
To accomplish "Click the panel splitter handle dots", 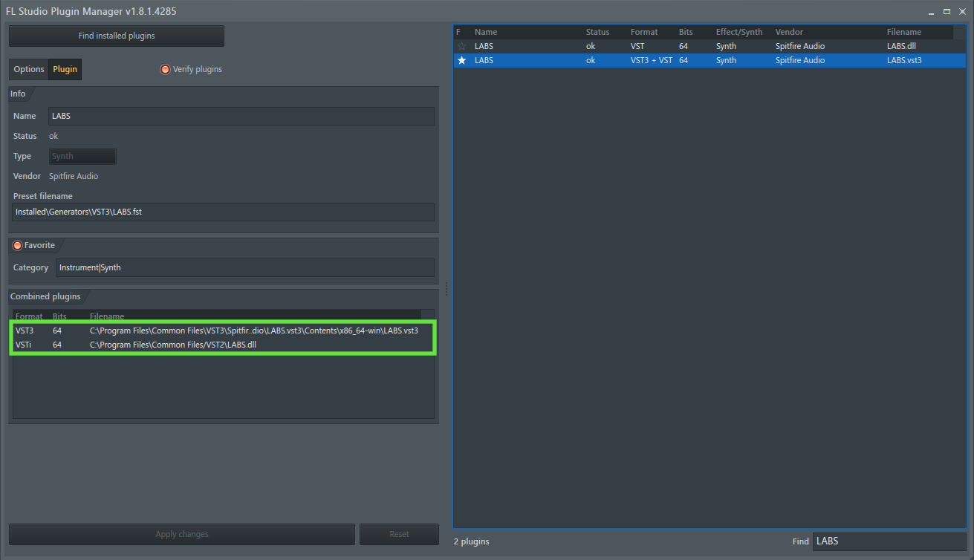I will click(x=446, y=288).
